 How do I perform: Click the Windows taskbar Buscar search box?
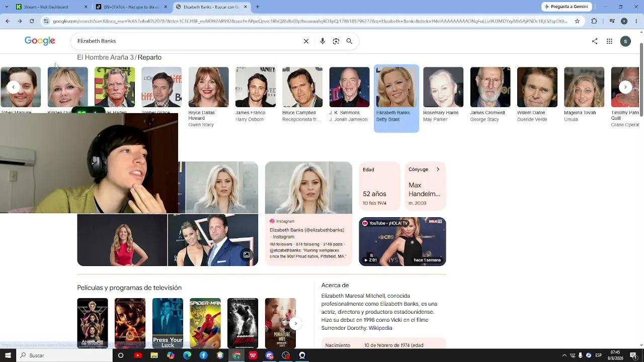click(x=64, y=355)
